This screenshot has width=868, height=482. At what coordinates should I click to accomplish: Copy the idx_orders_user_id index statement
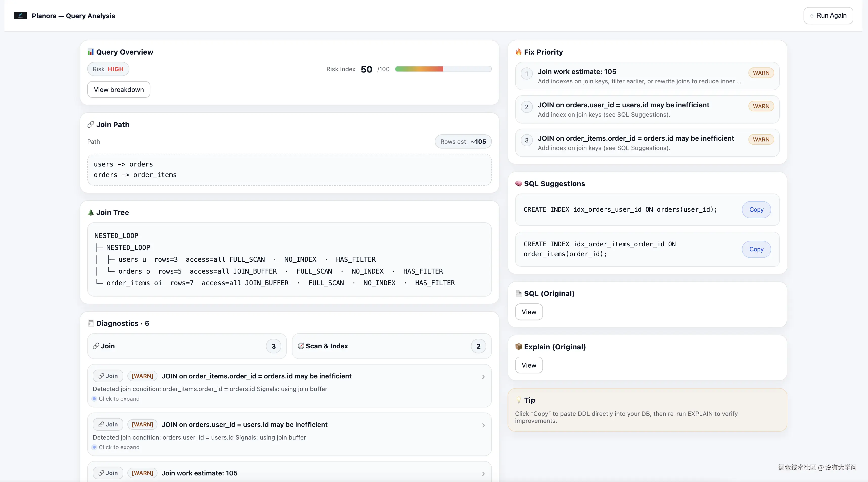pyautogui.click(x=756, y=210)
